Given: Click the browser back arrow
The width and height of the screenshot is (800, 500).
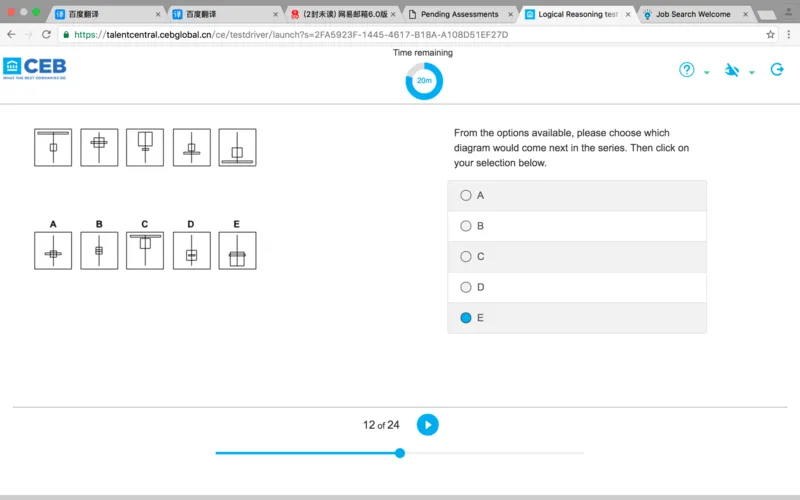Looking at the screenshot, I should [x=11, y=34].
